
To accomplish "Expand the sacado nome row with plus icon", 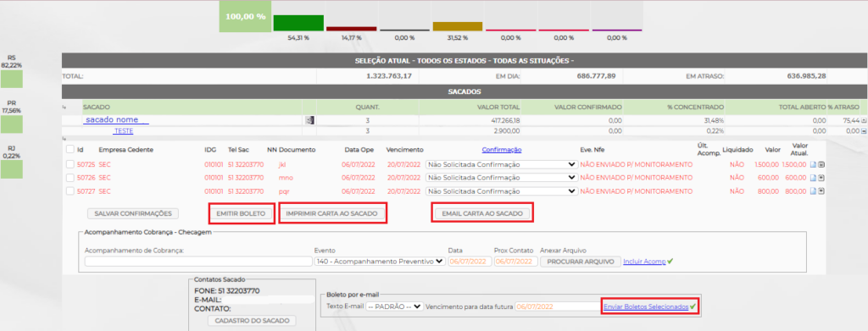I will (864, 120).
